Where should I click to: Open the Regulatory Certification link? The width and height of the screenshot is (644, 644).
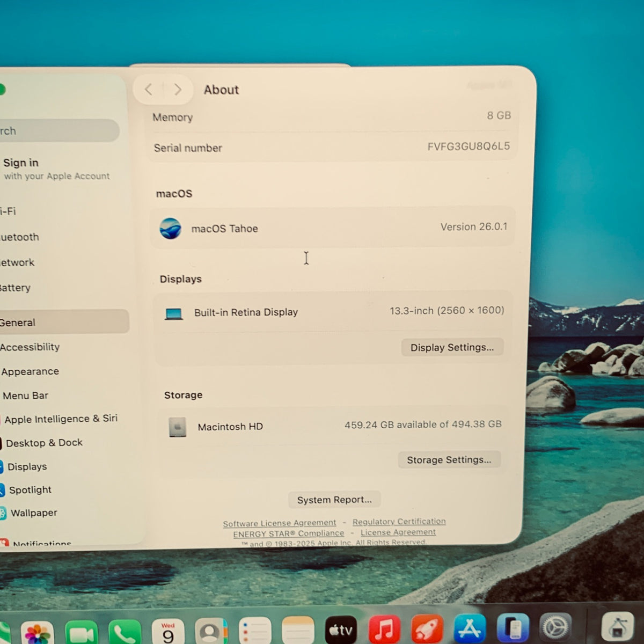(x=399, y=522)
